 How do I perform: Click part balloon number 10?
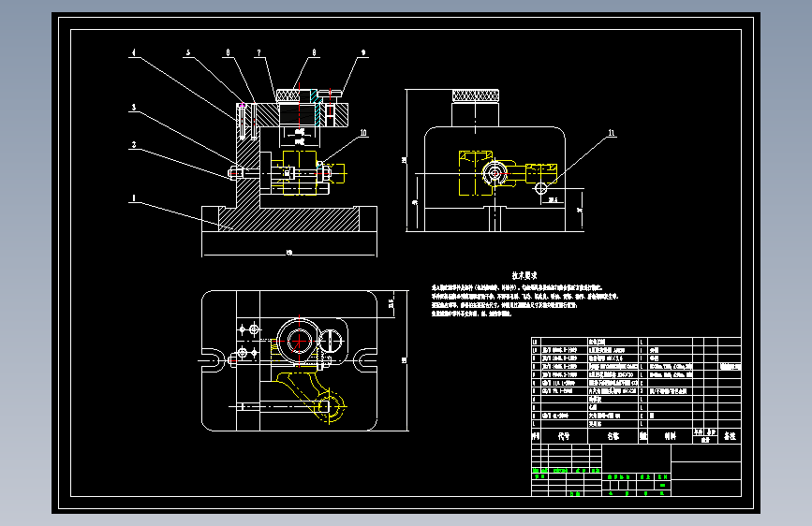tap(363, 133)
